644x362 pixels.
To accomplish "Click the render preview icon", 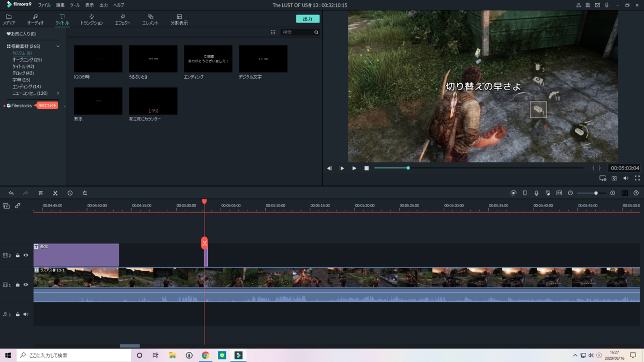I will click(x=514, y=193).
